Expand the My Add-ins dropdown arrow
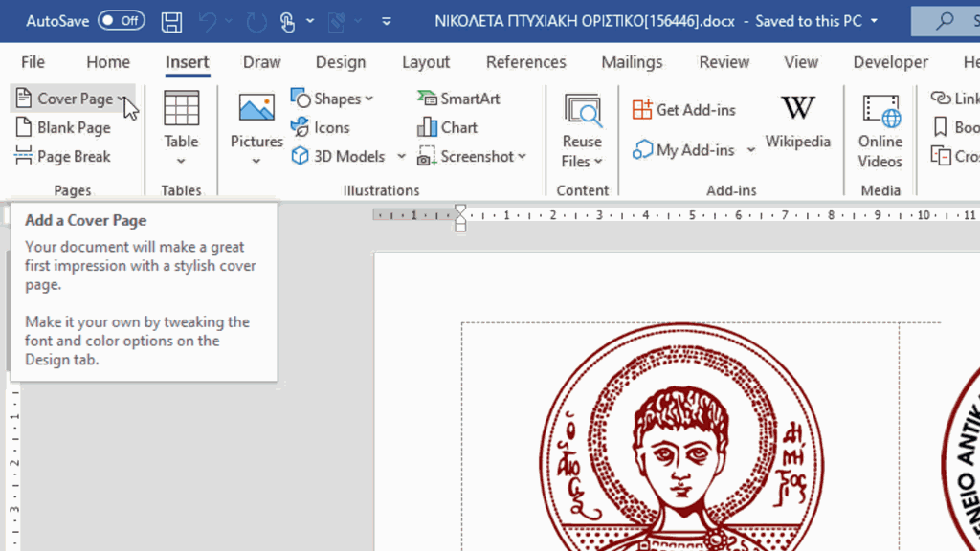The width and height of the screenshot is (980, 551). coord(751,150)
